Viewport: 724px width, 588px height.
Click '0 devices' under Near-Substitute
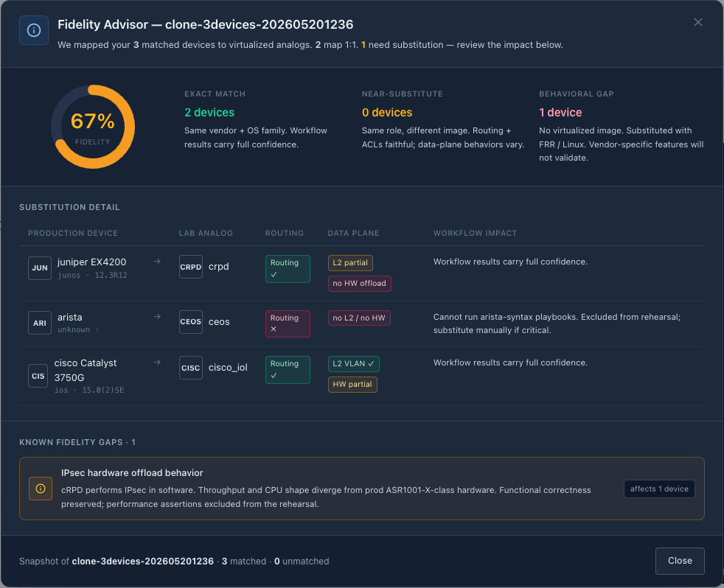coord(387,113)
